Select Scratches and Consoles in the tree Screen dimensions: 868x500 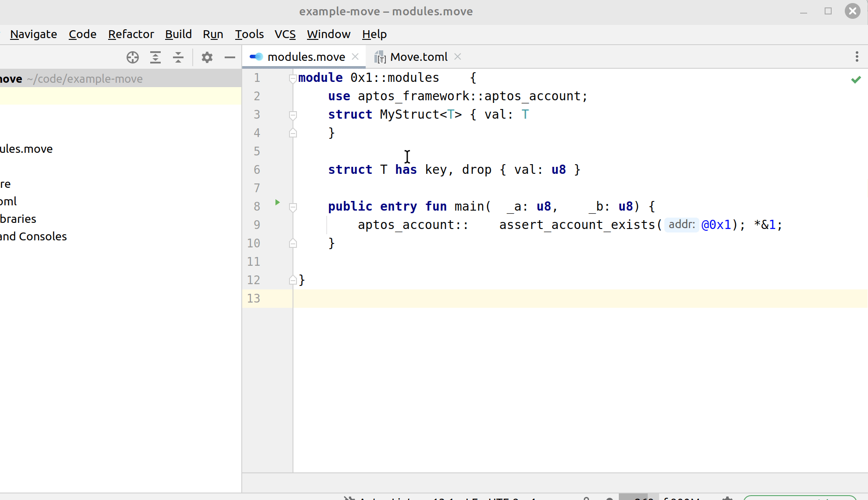(33, 236)
